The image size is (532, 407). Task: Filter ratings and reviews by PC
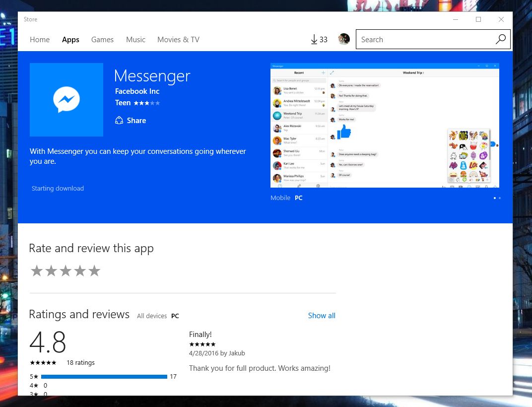175,316
